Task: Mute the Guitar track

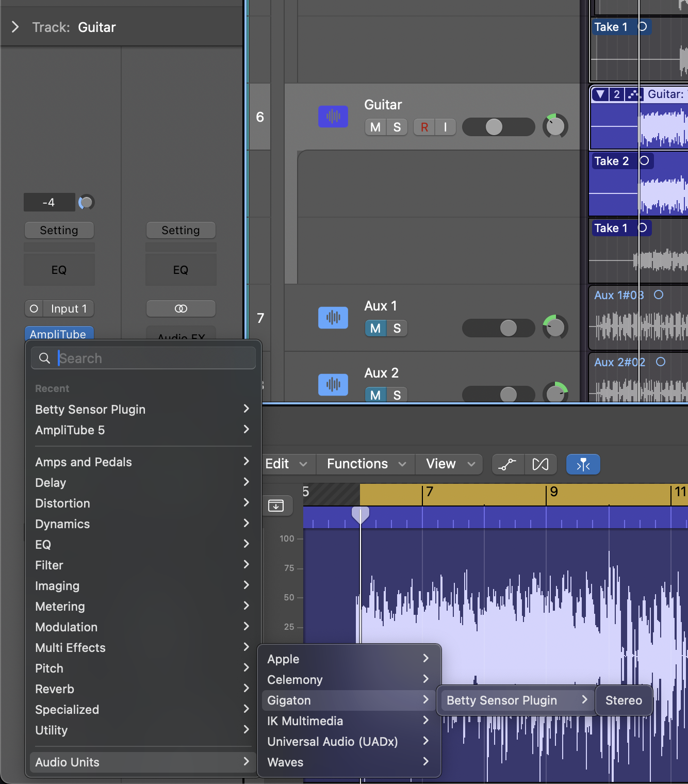Action: pyautogui.click(x=375, y=127)
